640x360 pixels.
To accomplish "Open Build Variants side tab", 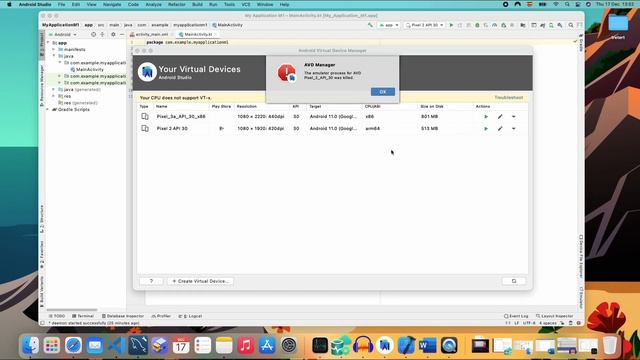I will 41,291.
